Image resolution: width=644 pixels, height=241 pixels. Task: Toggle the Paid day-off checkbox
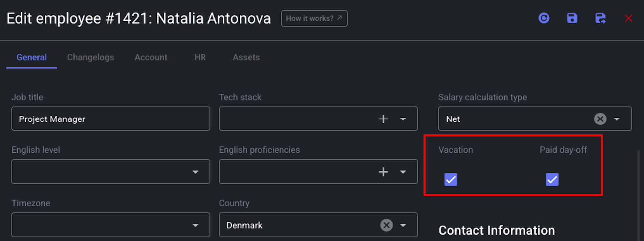tap(552, 179)
